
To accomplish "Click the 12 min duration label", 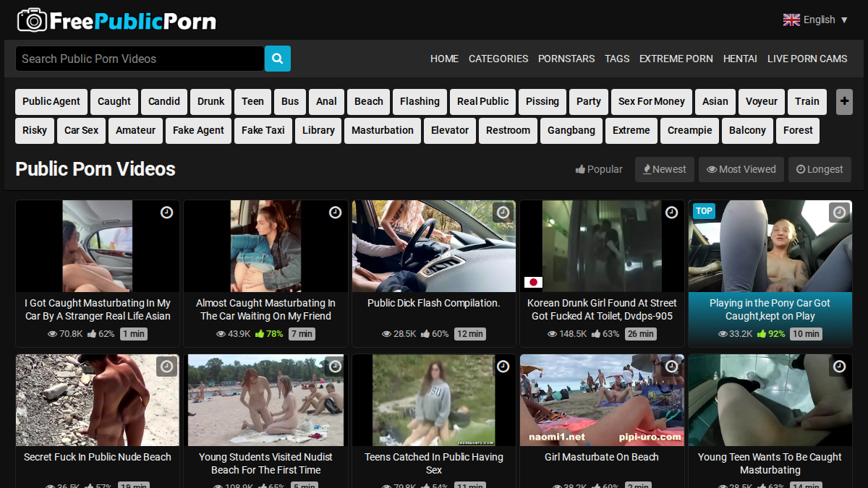I will (470, 334).
